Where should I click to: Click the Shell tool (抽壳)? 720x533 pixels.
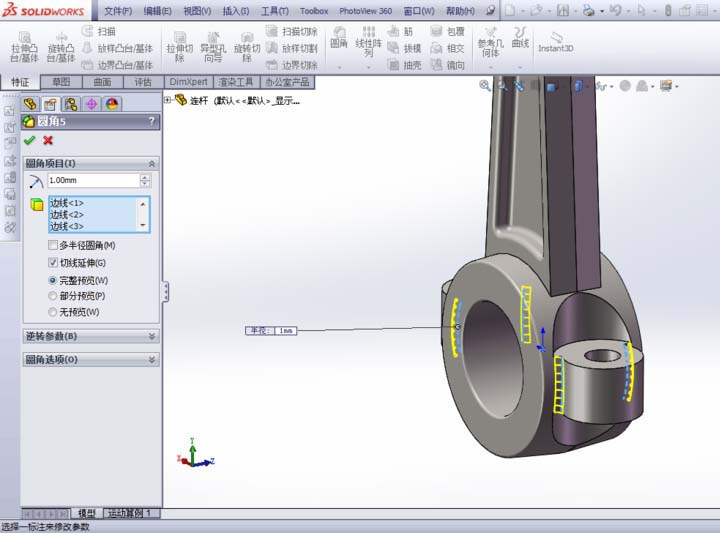(405, 65)
